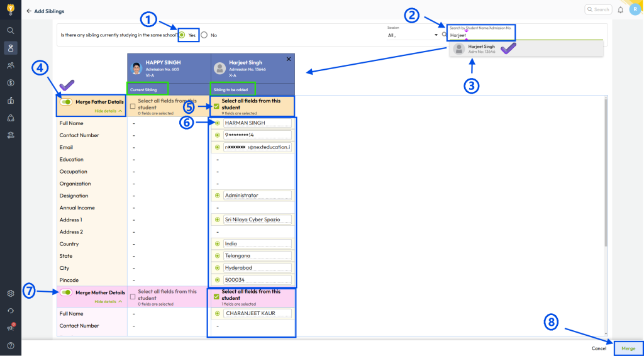
Task: Select Yes for sibling in same school
Action: pos(182,35)
